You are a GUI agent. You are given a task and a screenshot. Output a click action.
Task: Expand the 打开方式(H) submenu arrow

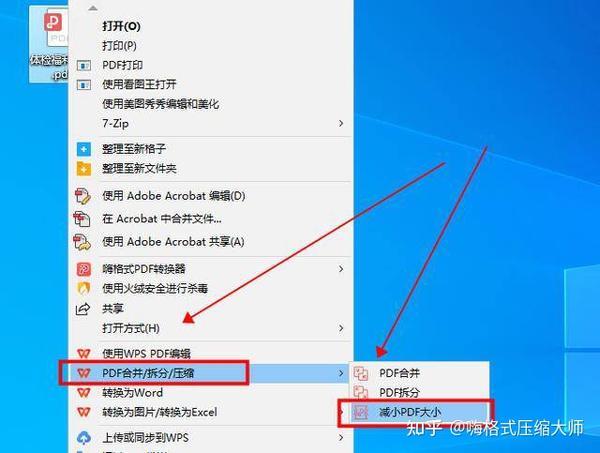pos(341,328)
